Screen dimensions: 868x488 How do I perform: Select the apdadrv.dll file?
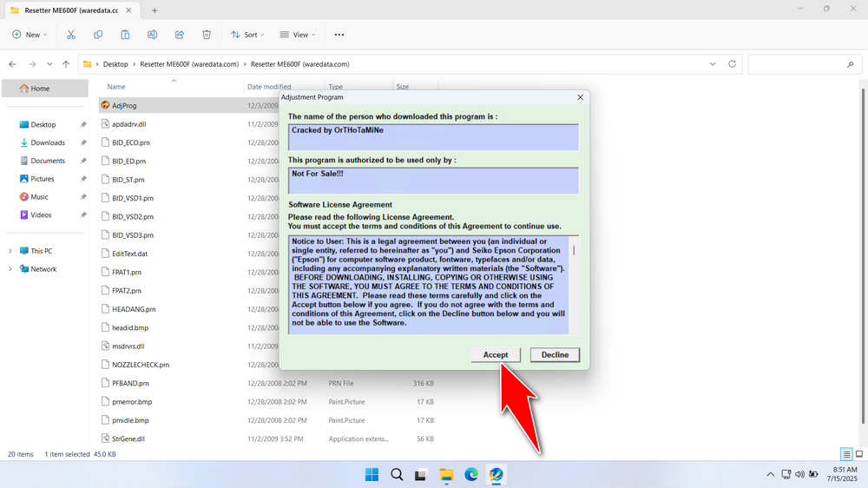click(x=129, y=124)
